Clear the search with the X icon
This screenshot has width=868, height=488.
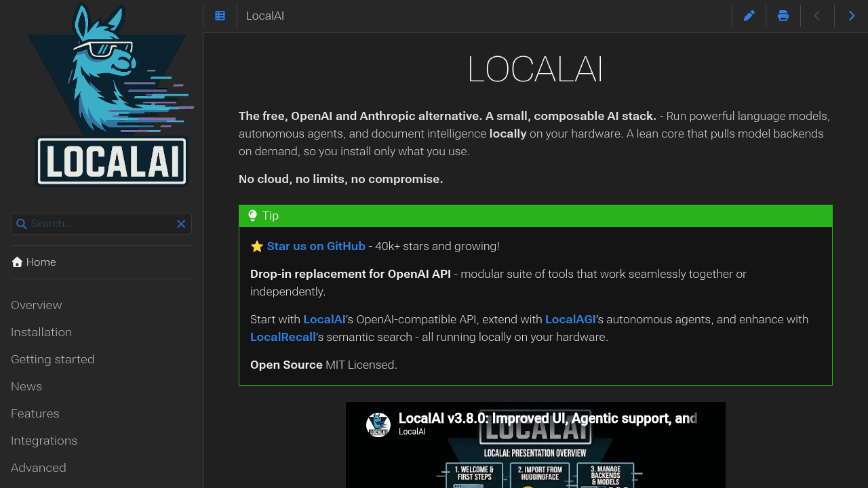[x=181, y=224]
